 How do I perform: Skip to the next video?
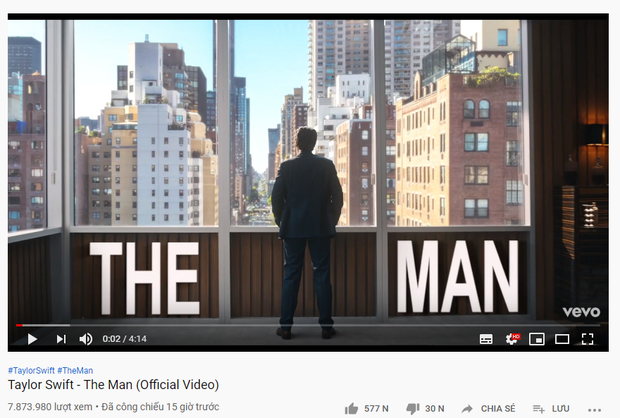61,339
